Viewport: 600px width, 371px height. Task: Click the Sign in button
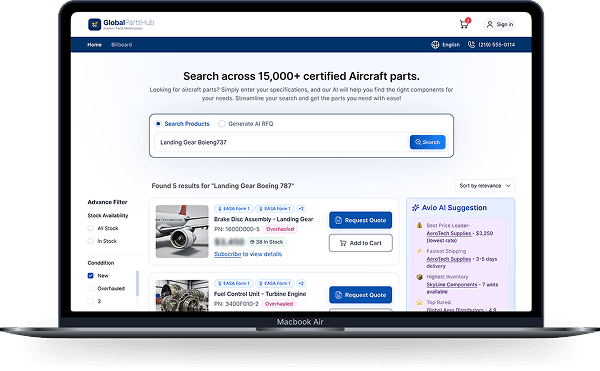click(499, 24)
